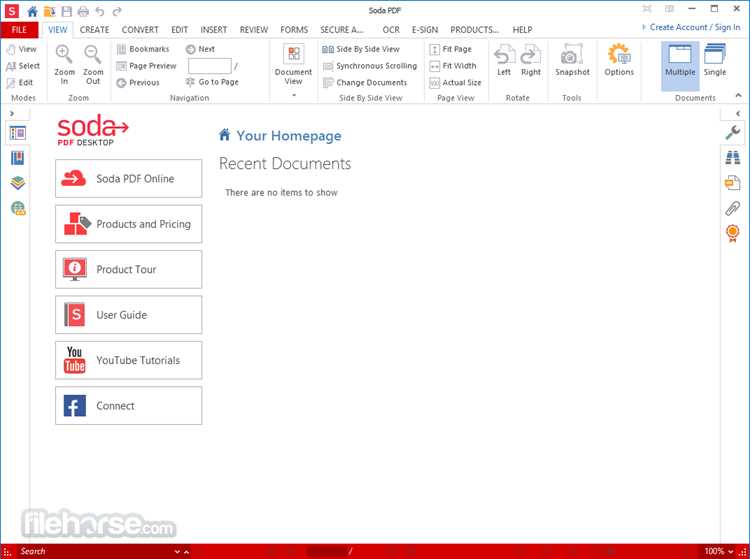Click search up chevron in status bar

pyautogui.click(x=186, y=551)
